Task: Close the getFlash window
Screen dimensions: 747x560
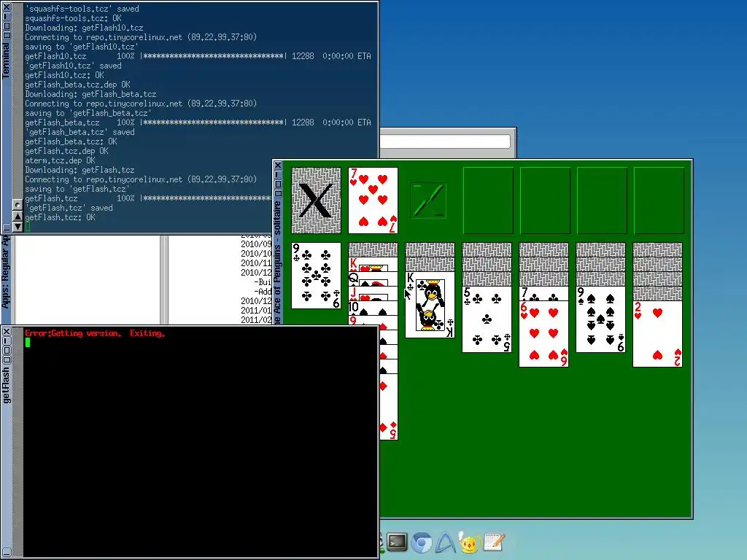Action: tap(6, 332)
